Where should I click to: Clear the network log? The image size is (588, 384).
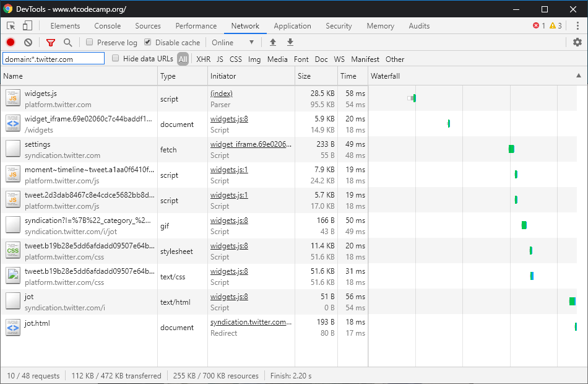pyautogui.click(x=28, y=42)
